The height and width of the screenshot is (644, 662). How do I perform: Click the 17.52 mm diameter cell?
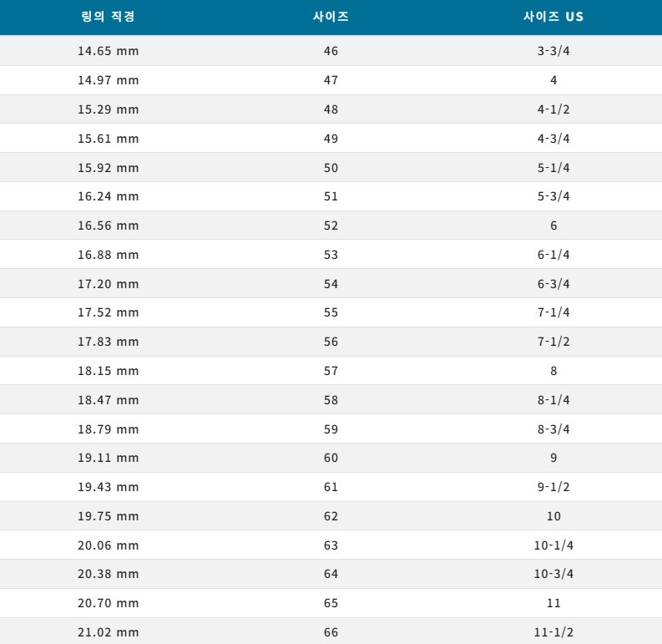pyautogui.click(x=109, y=312)
